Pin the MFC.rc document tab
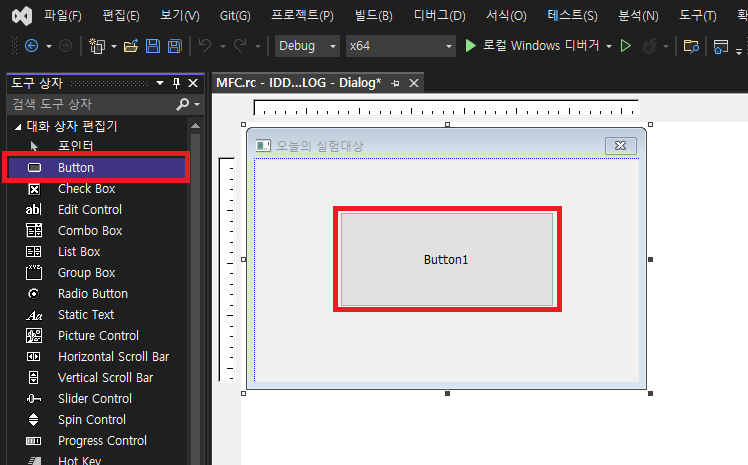This screenshot has height=465, width=748. (395, 83)
